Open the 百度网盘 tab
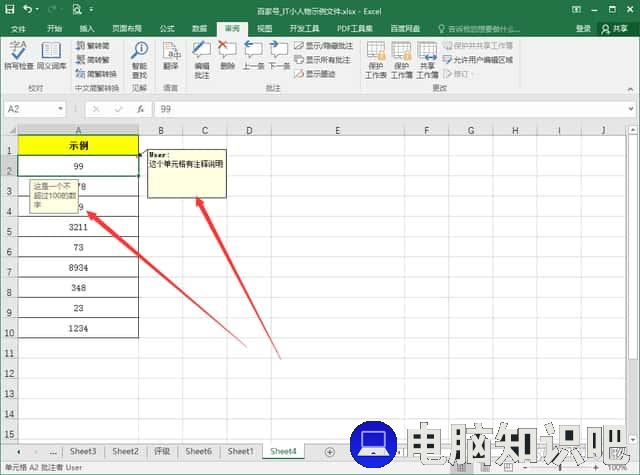640x475 pixels. (x=405, y=29)
